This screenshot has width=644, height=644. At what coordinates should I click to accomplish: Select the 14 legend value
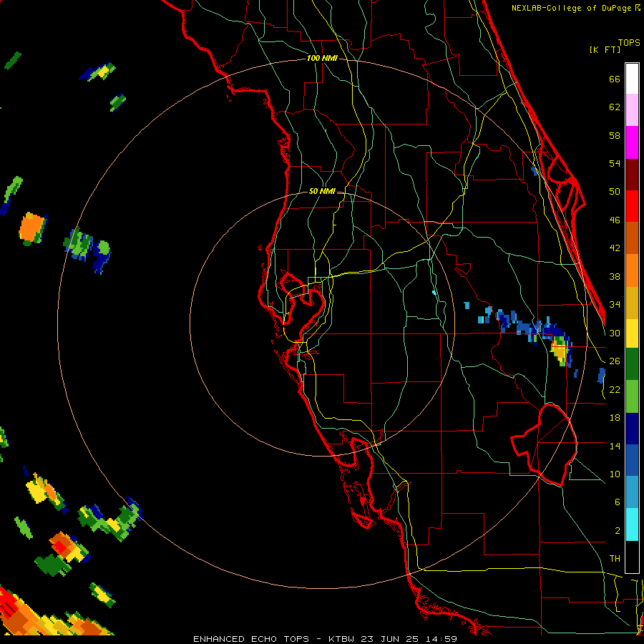(615, 446)
